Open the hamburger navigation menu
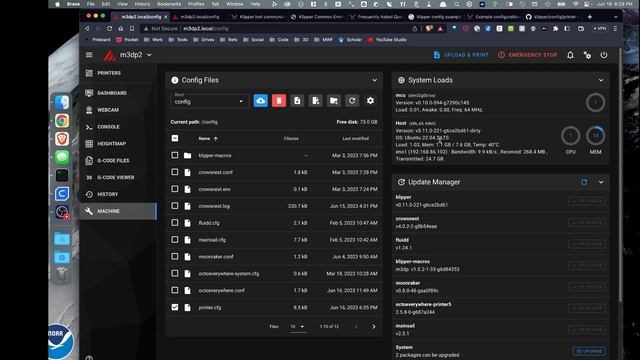Screen dimensions: 640x360 tap(89, 55)
